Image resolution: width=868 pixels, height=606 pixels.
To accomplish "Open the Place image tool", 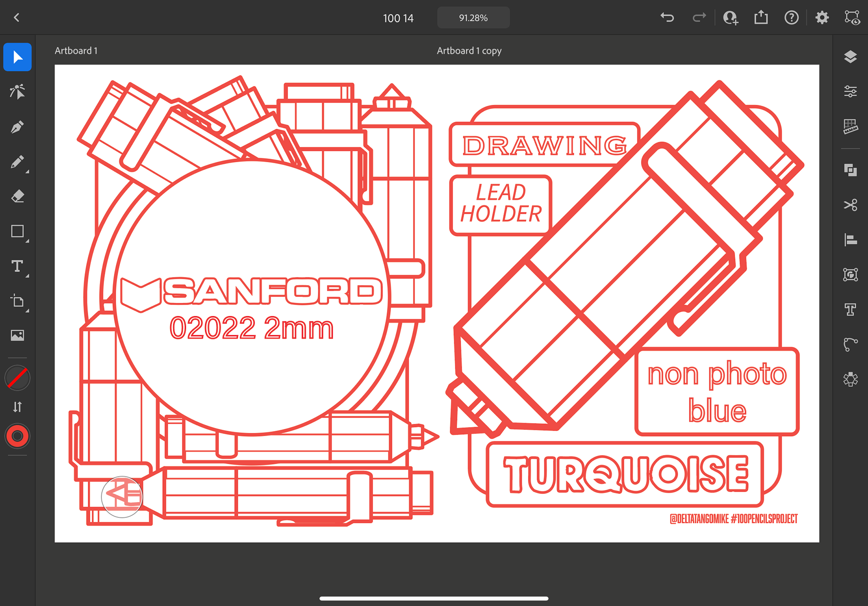I will coord(17,335).
